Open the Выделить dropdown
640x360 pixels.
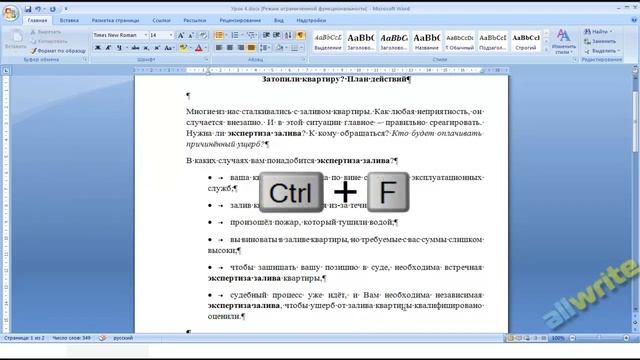[x=602, y=51]
